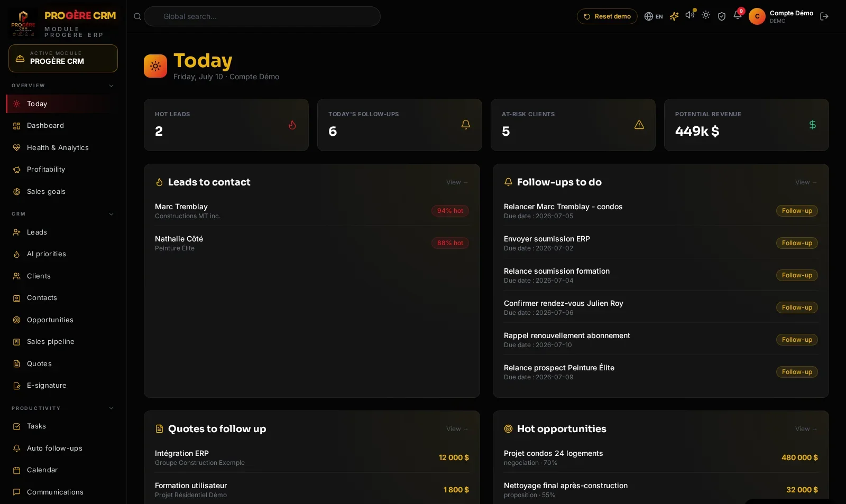Screen dimensions: 846x504
Task: Click the bell icon in Today's Follow-ups card
Action: point(466,125)
